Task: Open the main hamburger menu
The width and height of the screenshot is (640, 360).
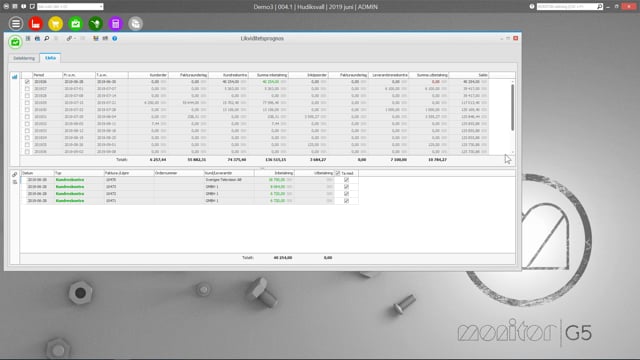Action: (x=16, y=24)
